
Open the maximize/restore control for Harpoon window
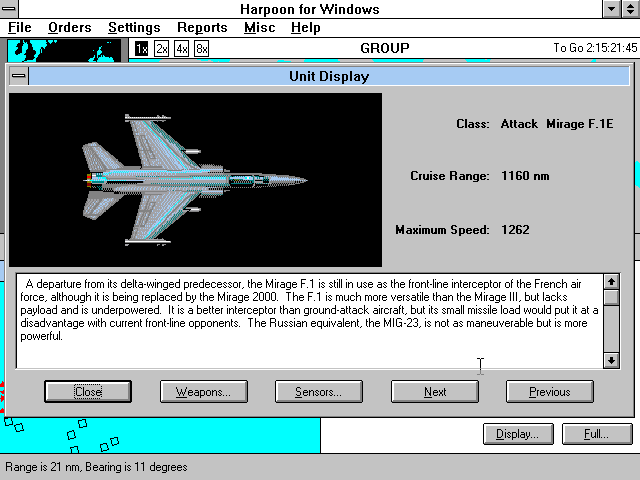point(630,9)
